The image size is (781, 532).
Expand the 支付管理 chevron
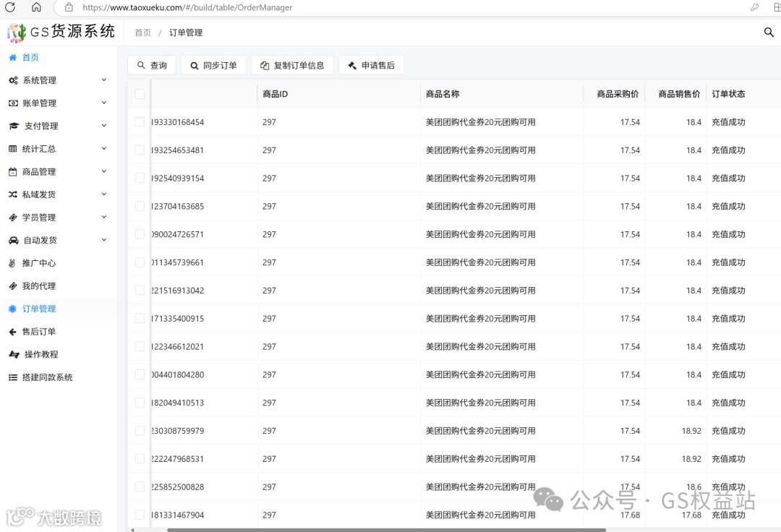pos(104,126)
